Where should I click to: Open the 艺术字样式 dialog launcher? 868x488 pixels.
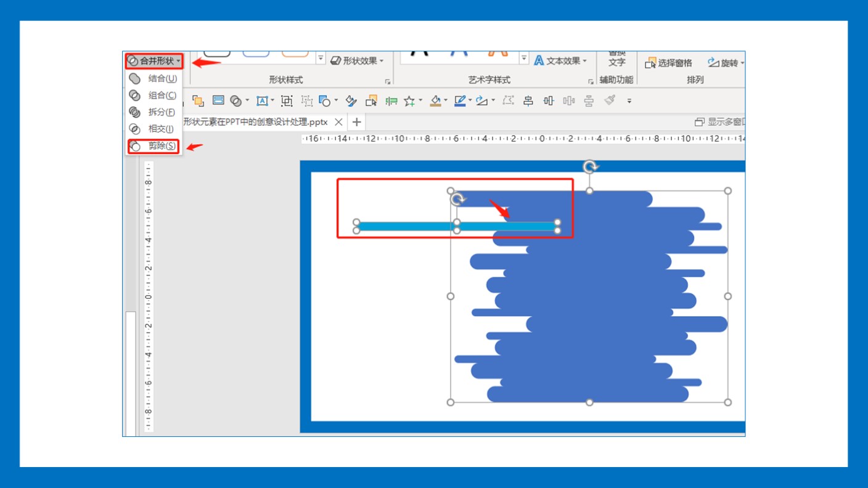(591, 81)
